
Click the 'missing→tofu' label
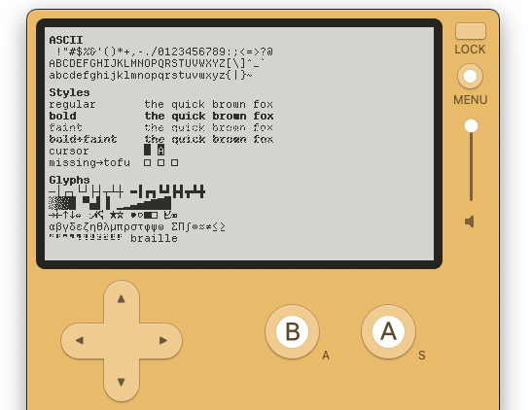pyautogui.click(x=89, y=162)
